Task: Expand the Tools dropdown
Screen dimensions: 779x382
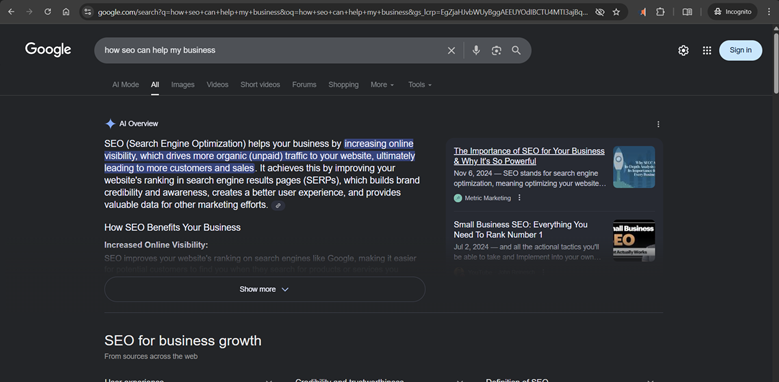Action: 420,84
